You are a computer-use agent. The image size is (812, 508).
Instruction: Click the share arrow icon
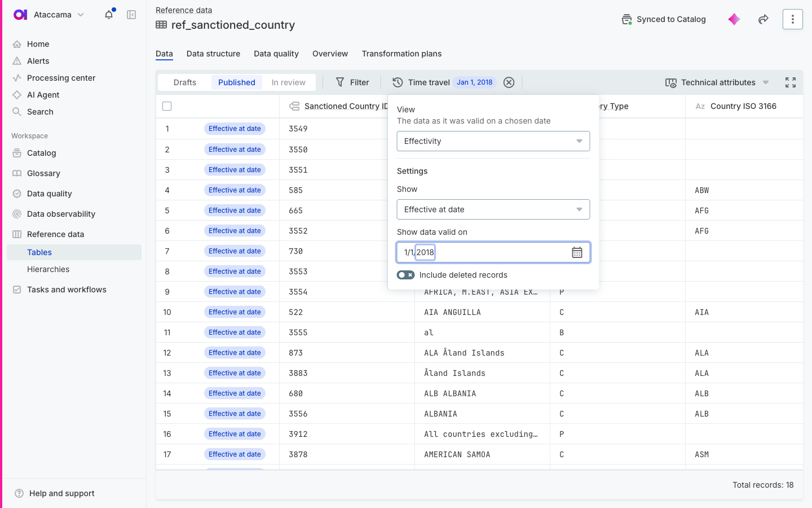763,19
